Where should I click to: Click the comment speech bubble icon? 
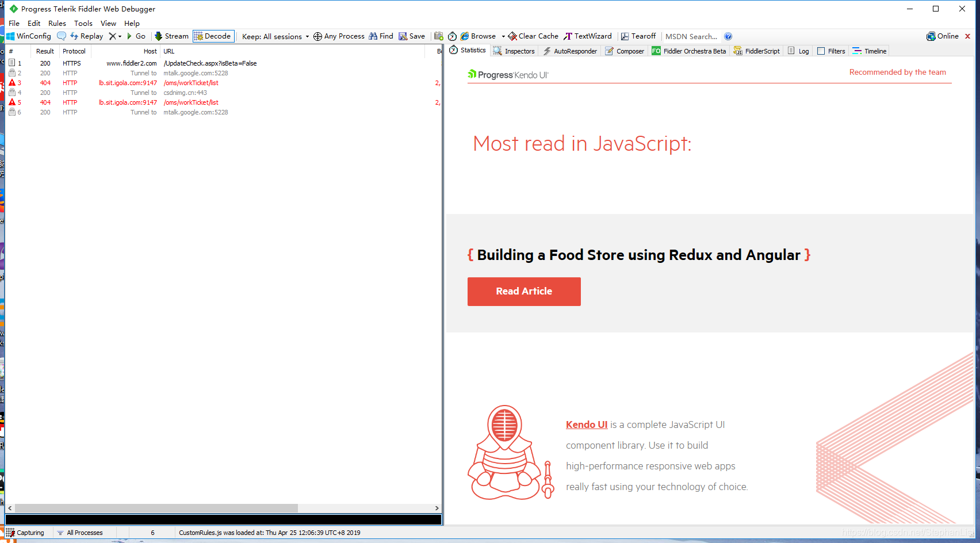click(62, 36)
